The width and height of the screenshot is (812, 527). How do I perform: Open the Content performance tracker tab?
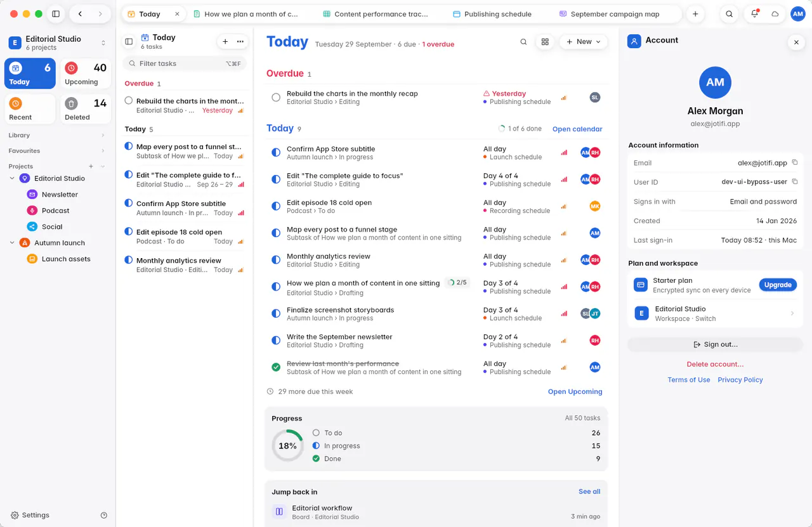tap(375, 14)
